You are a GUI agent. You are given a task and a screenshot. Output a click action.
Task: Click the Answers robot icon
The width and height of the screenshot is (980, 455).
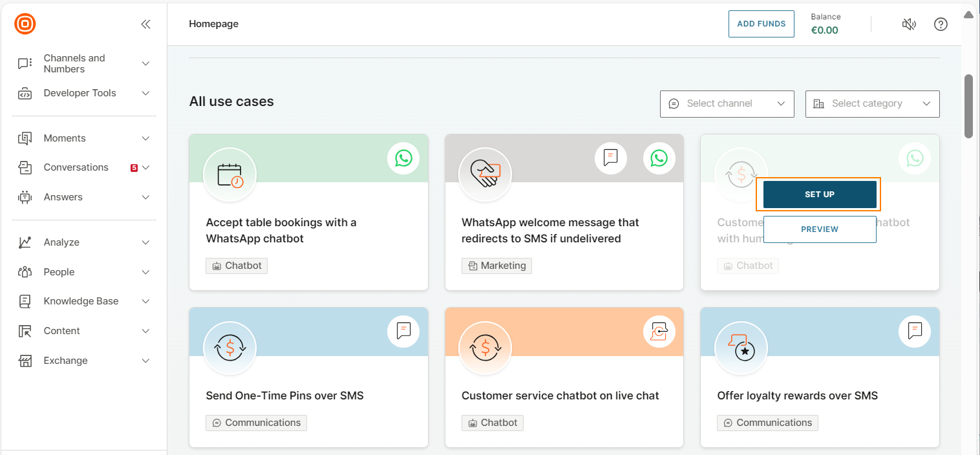25,197
